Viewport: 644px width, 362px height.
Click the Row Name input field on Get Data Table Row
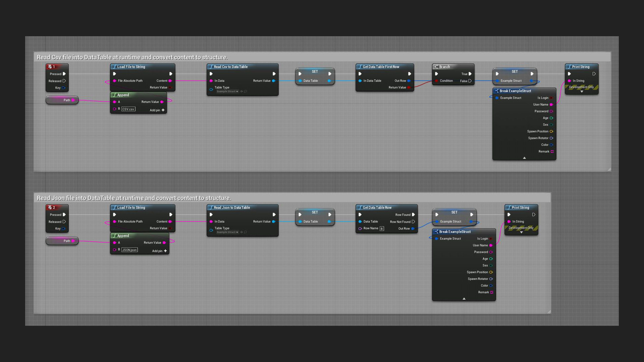coord(382,229)
